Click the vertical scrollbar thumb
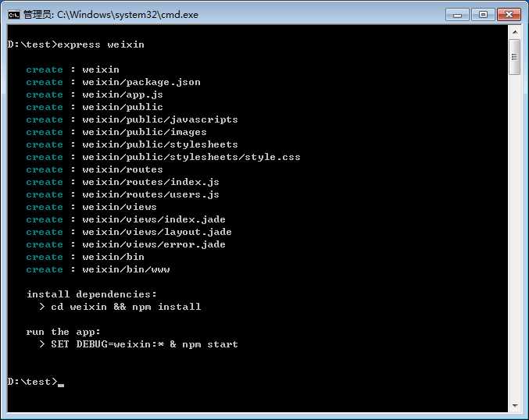 coord(514,57)
